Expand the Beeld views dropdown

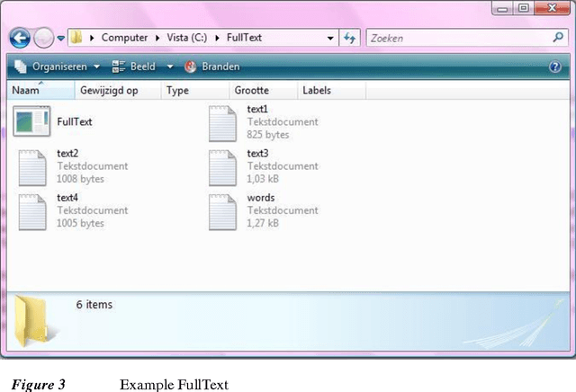click(x=170, y=67)
